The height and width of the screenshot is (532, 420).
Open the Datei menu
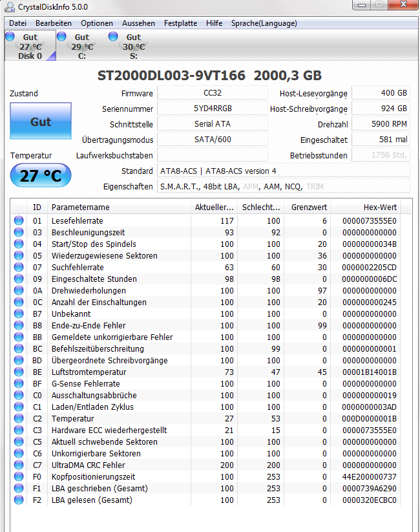[x=17, y=23]
